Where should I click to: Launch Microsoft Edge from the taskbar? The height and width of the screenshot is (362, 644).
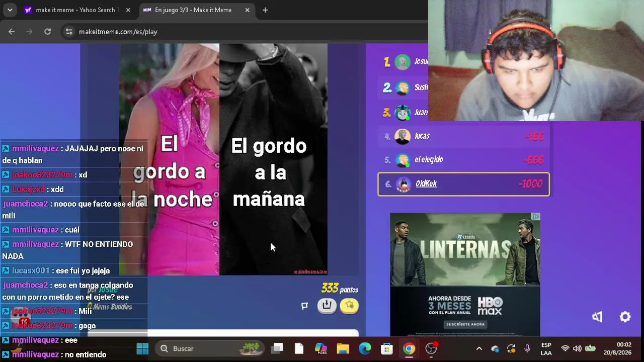click(365, 348)
